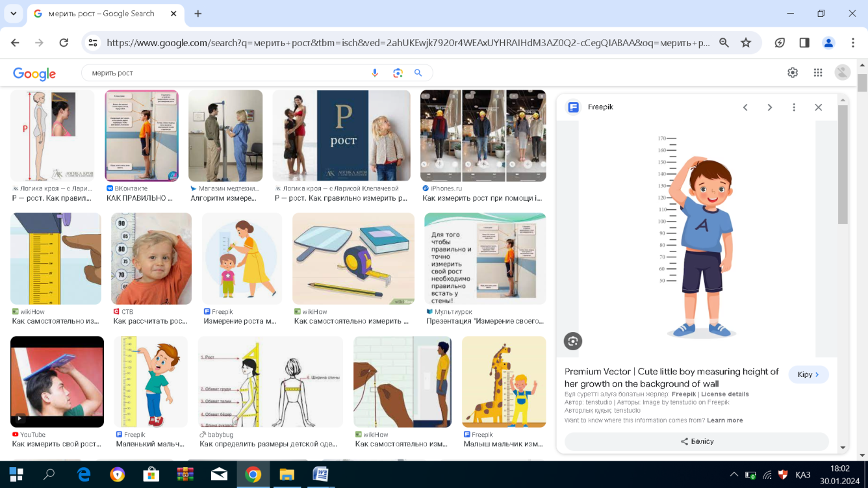868x488 pixels.
Task: Click the zoom magnifier icon in address bar
Action: point(724,42)
